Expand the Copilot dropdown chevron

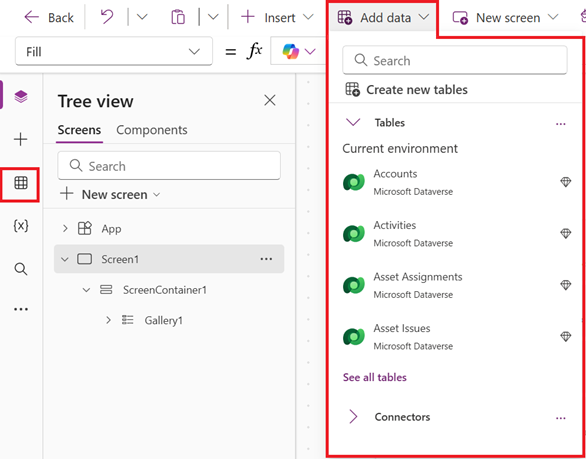[310, 52]
